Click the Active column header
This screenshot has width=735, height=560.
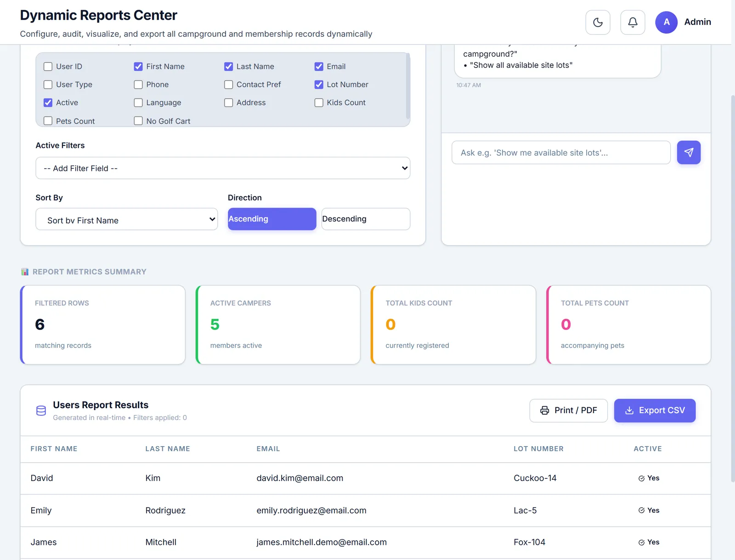coord(648,449)
